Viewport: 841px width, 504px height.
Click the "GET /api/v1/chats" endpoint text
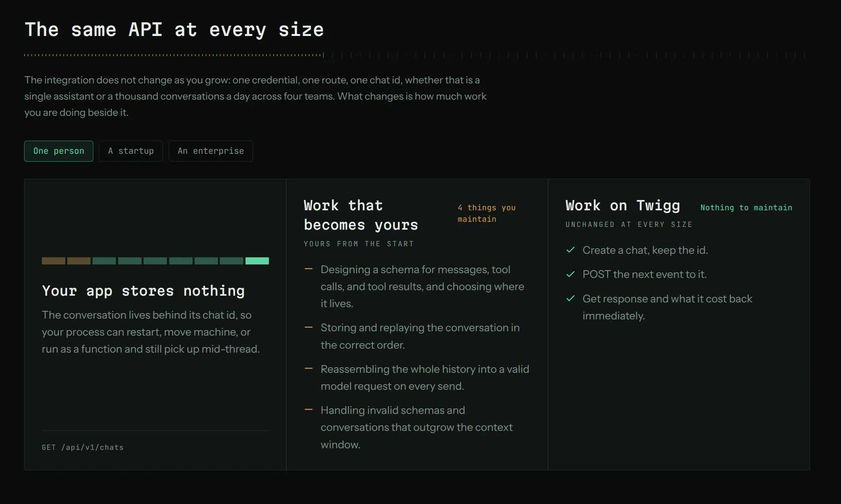click(83, 447)
